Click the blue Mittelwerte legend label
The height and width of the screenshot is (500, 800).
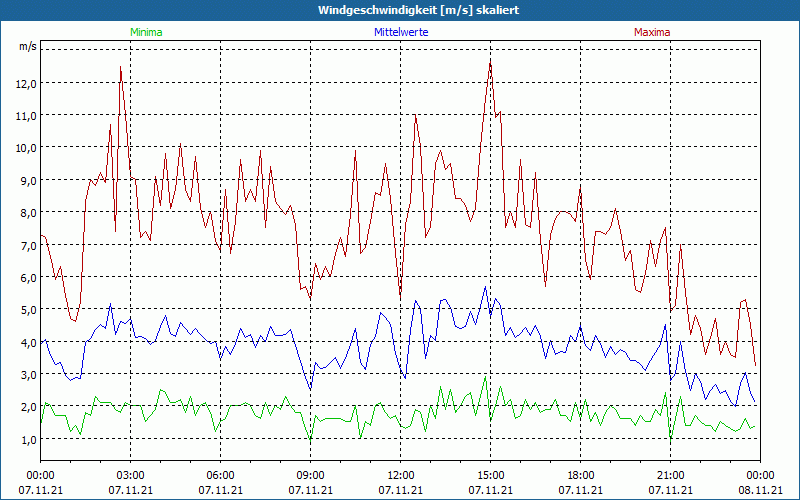tap(401, 32)
